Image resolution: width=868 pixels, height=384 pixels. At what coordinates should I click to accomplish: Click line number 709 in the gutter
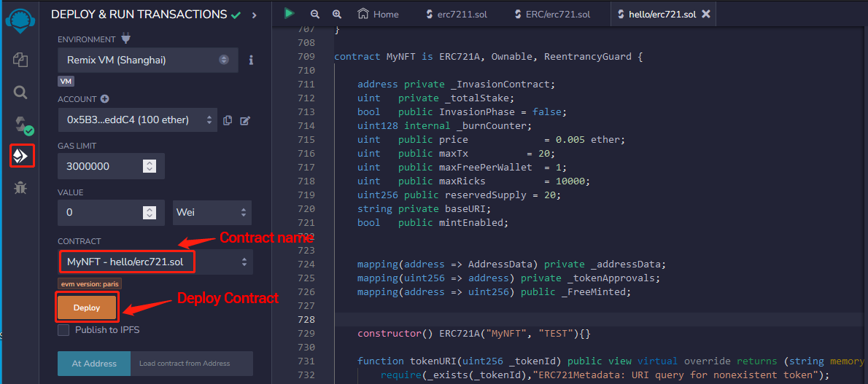306,56
